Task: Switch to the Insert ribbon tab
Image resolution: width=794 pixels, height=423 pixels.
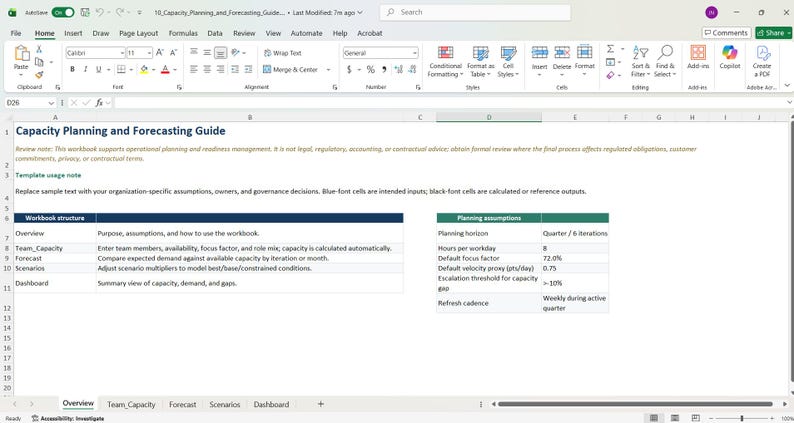Action: coord(73,33)
